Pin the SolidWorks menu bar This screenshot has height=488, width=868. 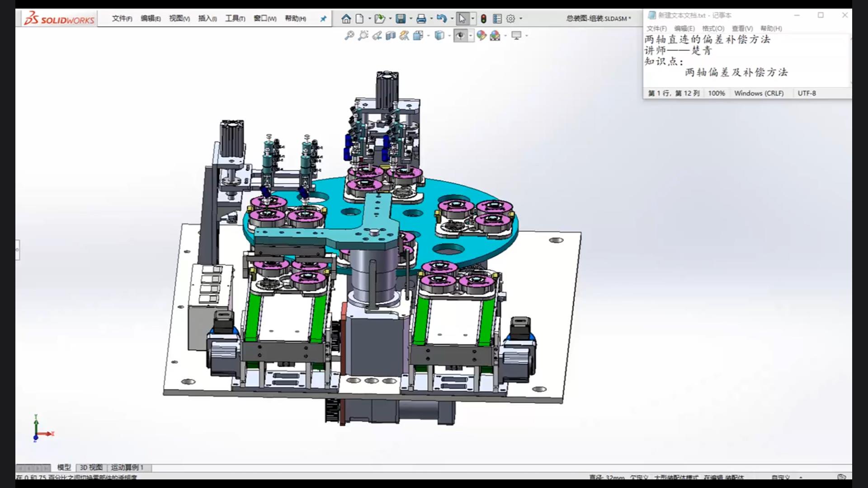[323, 19]
